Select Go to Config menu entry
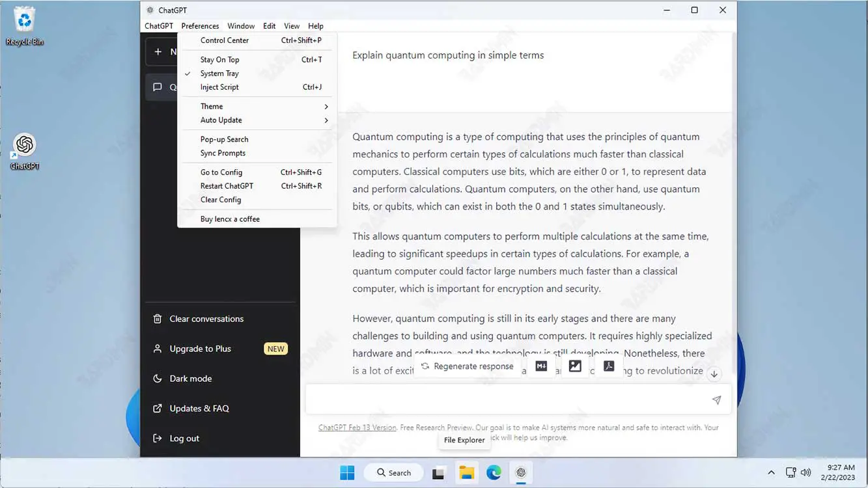This screenshot has width=868, height=488. pos(257,172)
